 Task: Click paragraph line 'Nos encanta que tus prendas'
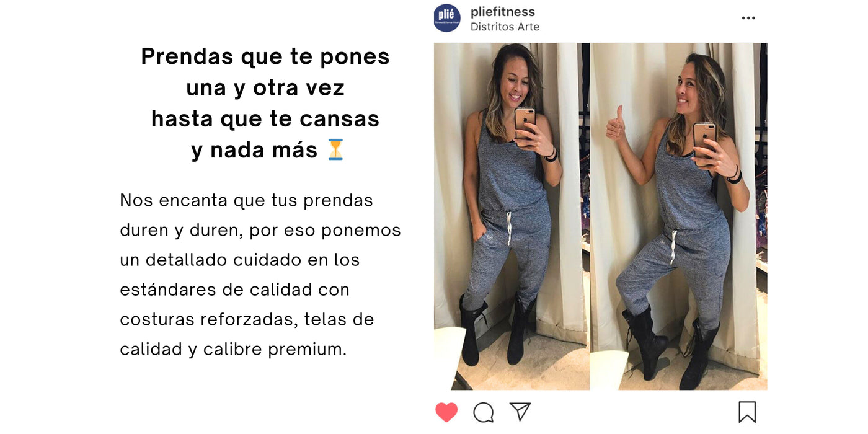click(246, 200)
